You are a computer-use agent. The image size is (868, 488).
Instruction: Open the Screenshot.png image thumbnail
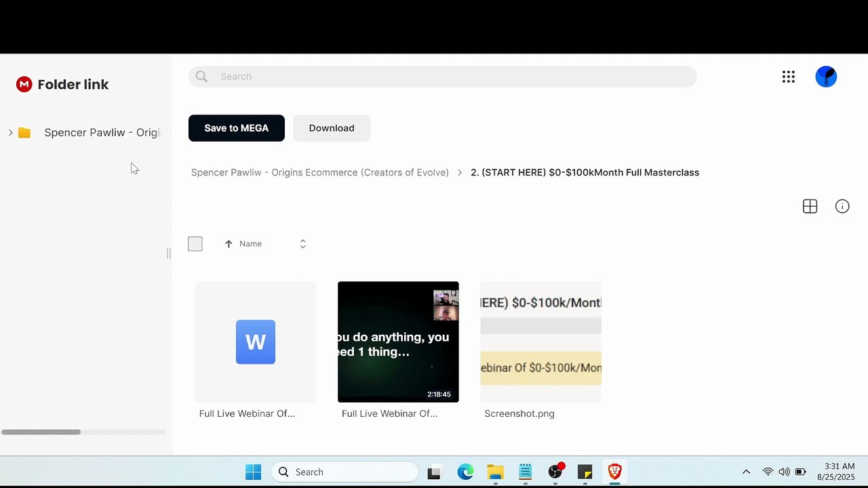coord(540,342)
